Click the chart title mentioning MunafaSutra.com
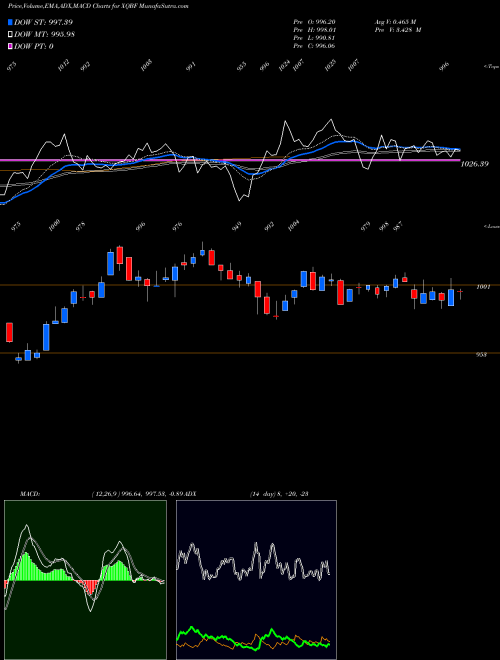500x660 pixels. pos(98,6)
